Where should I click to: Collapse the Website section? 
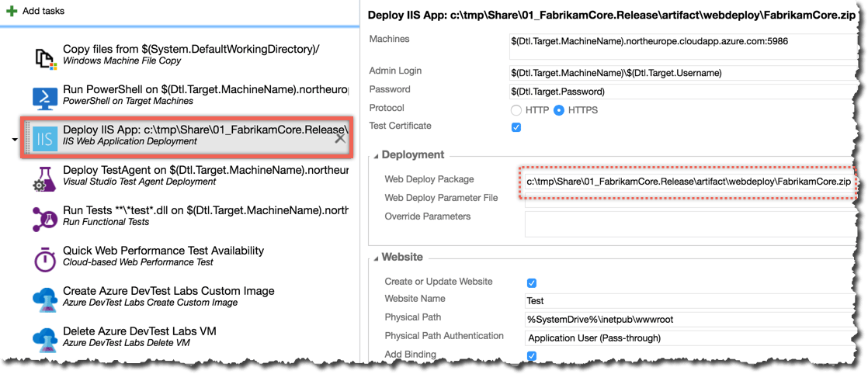point(377,258)
